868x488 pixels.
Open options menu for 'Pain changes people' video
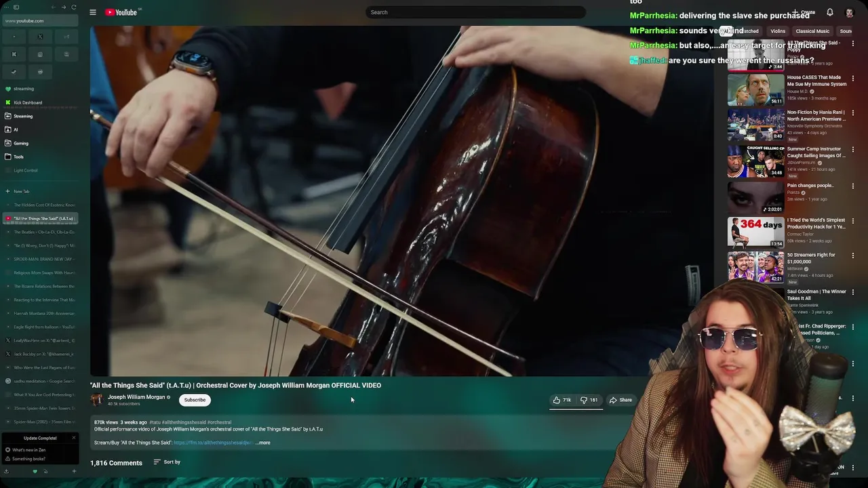[853, 186]
